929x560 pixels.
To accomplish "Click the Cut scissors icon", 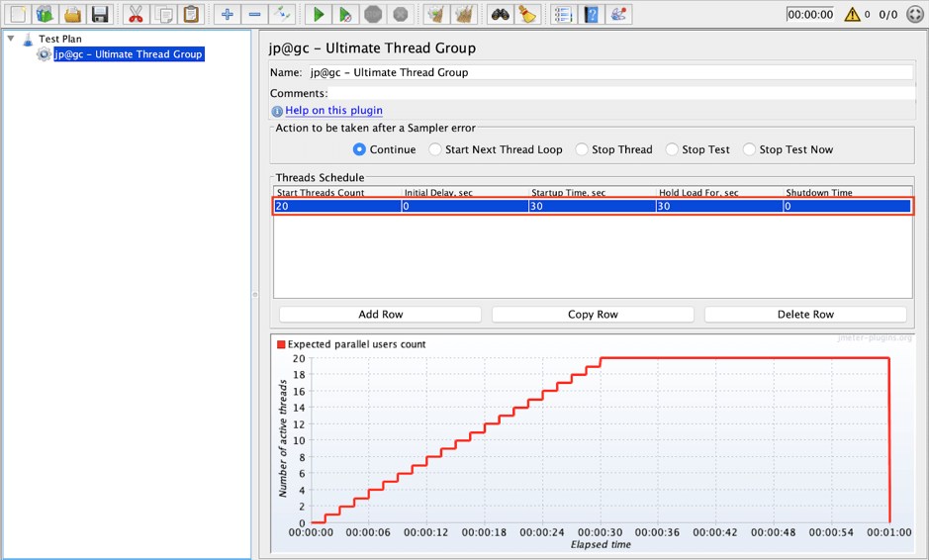I will click(x=137, y=14).
